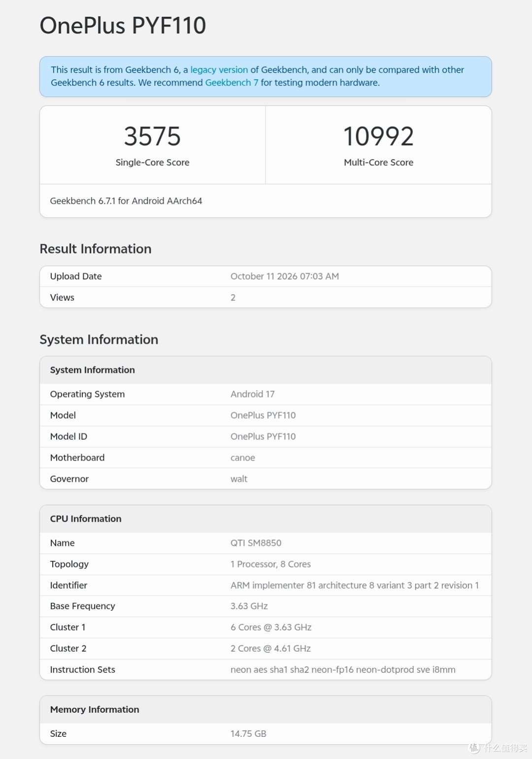This screenshot has width=532, height=759.
Task: Select the memory size "14.75 GB"
Action: tap(248, 733)
